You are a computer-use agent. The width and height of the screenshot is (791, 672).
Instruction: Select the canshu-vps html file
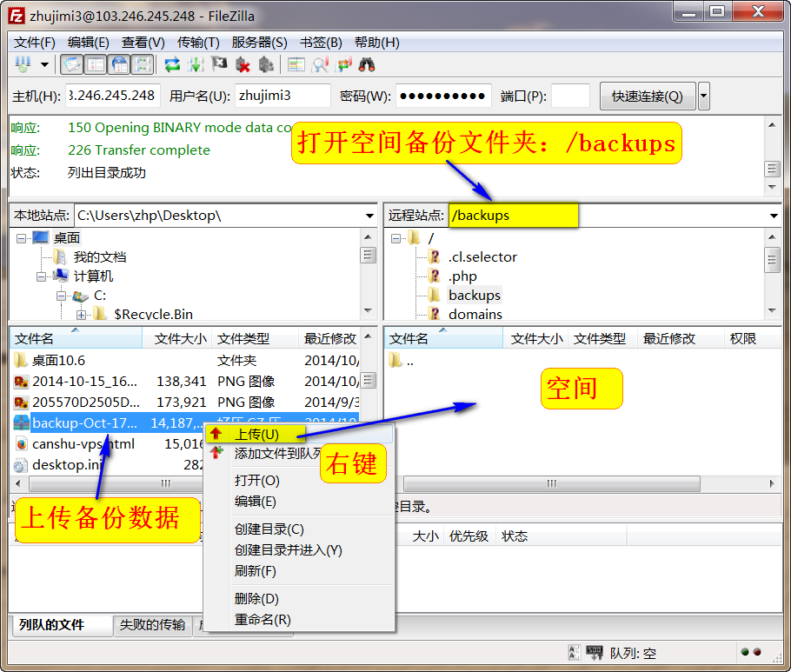point(83,444)
